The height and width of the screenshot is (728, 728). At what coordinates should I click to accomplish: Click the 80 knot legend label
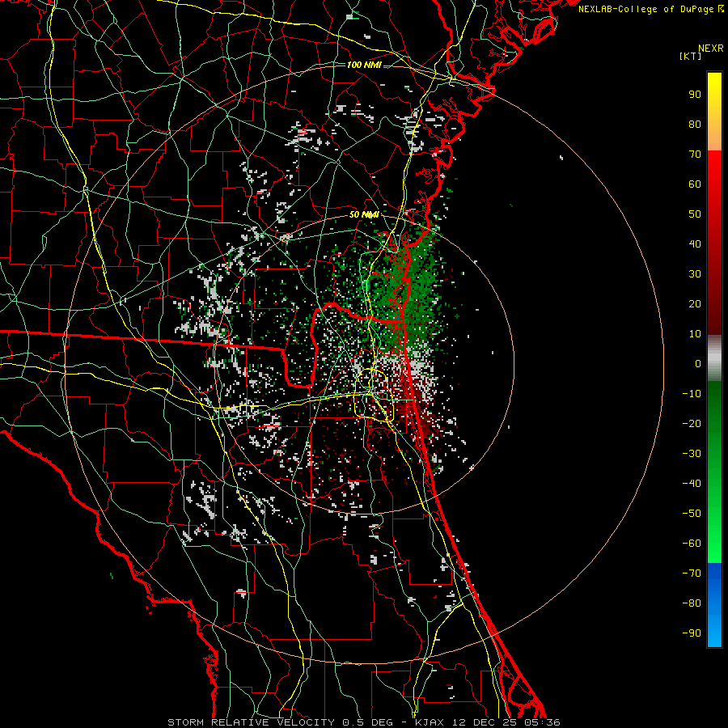[x=695, y=124]
